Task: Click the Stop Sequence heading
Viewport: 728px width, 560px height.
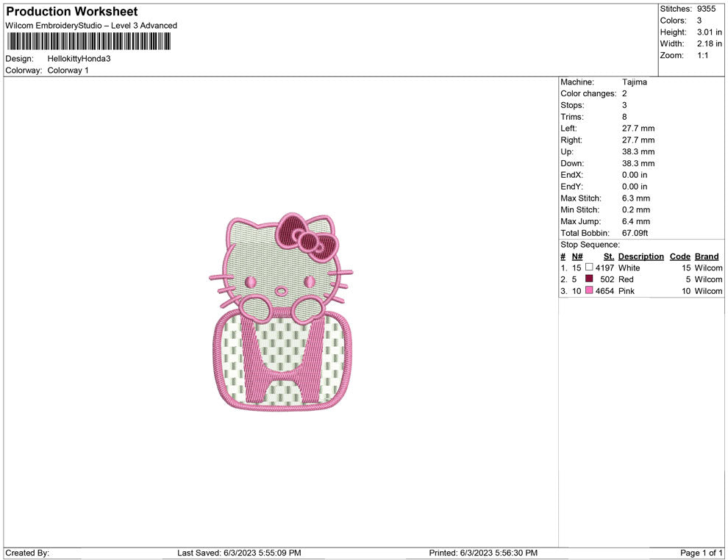Action: point(590,245)
